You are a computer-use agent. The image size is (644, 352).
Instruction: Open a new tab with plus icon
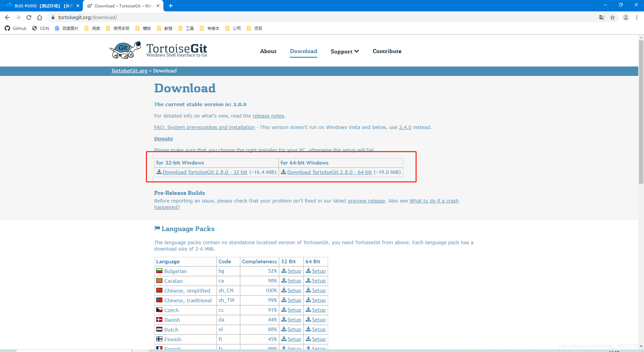tap(171, 6)
